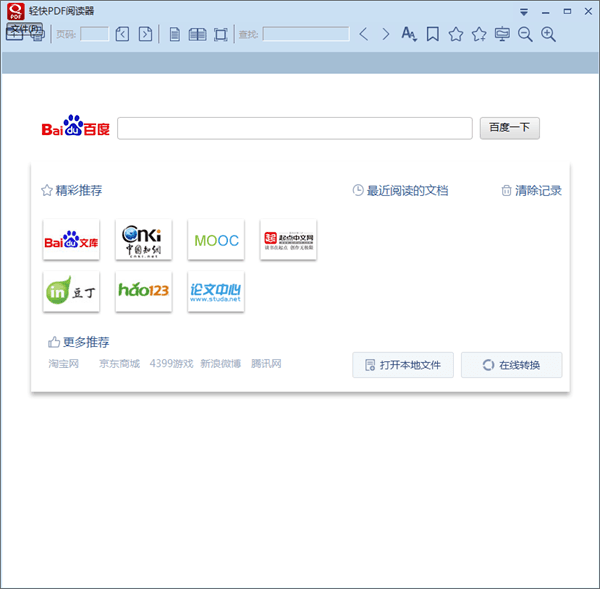Open the CNKI 中国知网 tile
Image resolution: width=600 pixels, height=589 pixels.
(143, 240)
